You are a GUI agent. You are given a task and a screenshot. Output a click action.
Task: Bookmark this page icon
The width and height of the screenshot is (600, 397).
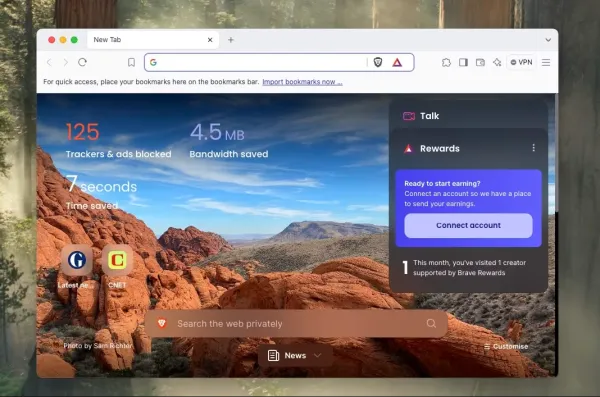(131, 62)
